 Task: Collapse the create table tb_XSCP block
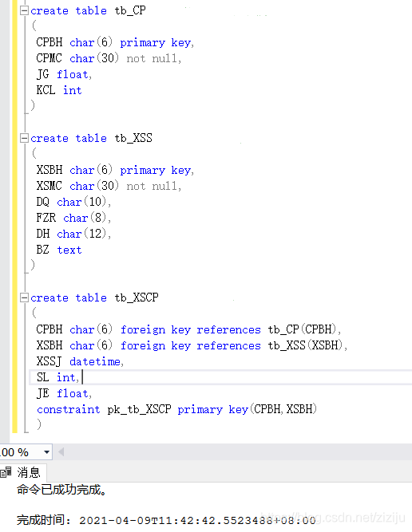coord(24,298)
